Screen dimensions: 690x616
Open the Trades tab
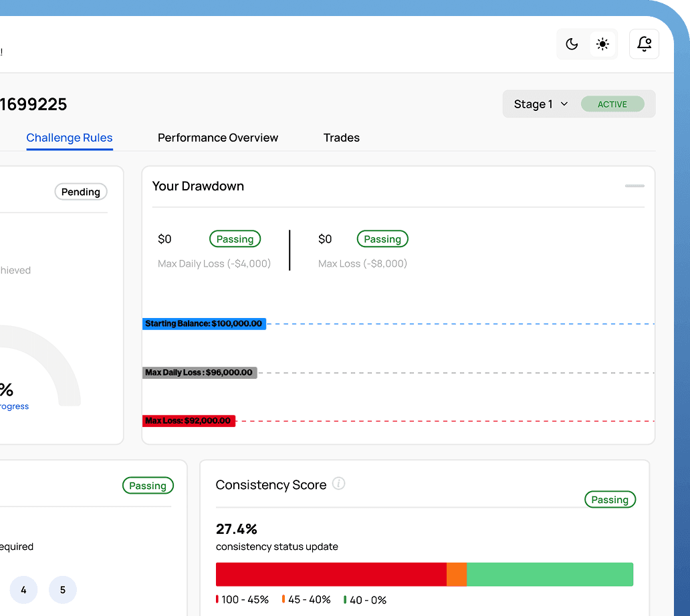coord(342,138)
